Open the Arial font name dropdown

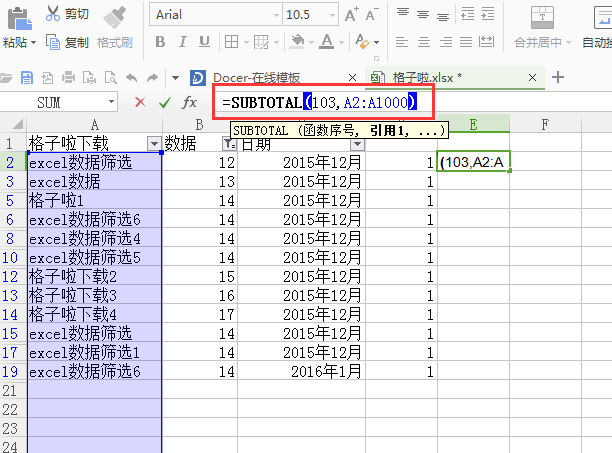pos(276,15)
